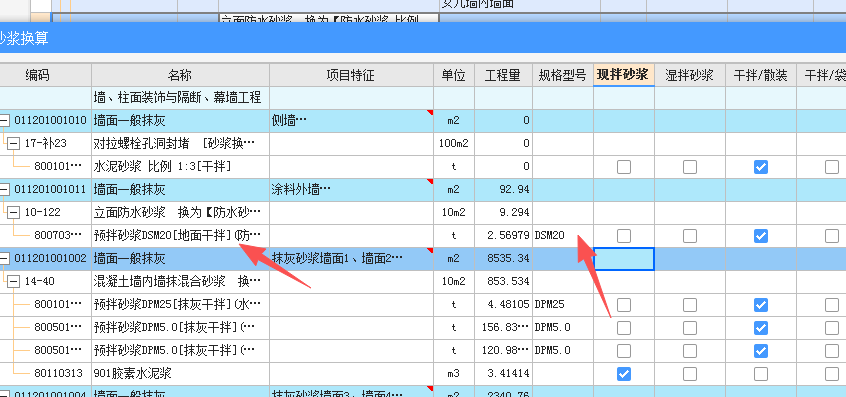Collapse row 011201001011 tree node
Image resolution: width=846 pixels, height=397 pixels.
click(4, 190)
